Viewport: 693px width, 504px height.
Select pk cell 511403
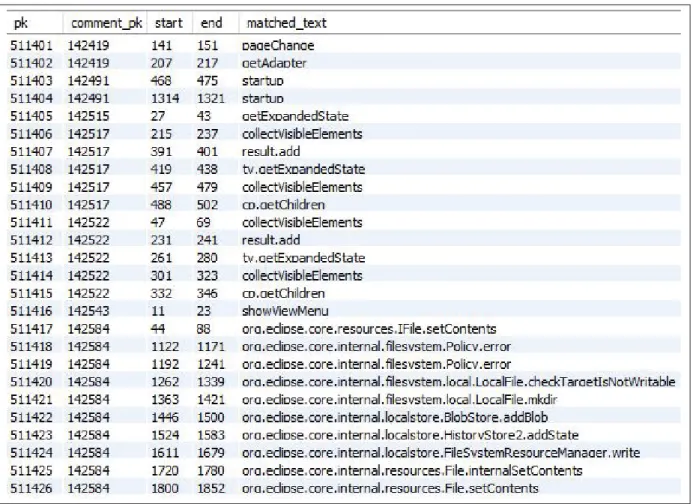pyautogui.click(x=31, y=81)
